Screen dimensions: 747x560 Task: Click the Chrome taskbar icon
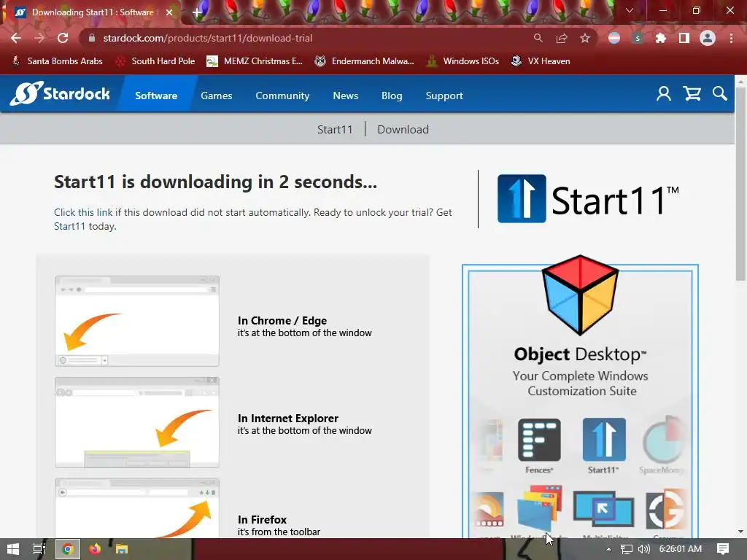point(68,549)
